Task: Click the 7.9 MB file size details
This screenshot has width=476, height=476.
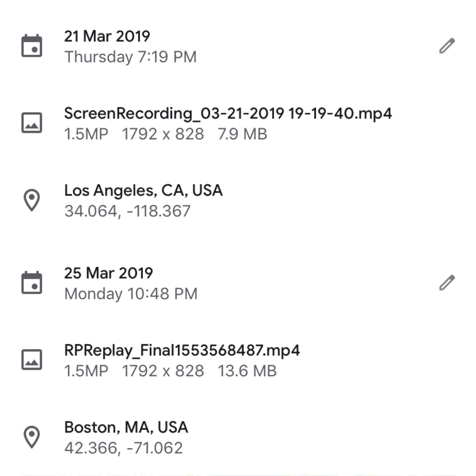Action: click(x=242, y=134)
